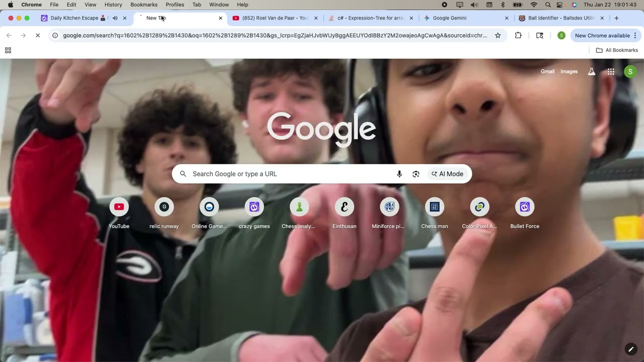Open the Images link
644x362 pixels.
tap(569, 71)
